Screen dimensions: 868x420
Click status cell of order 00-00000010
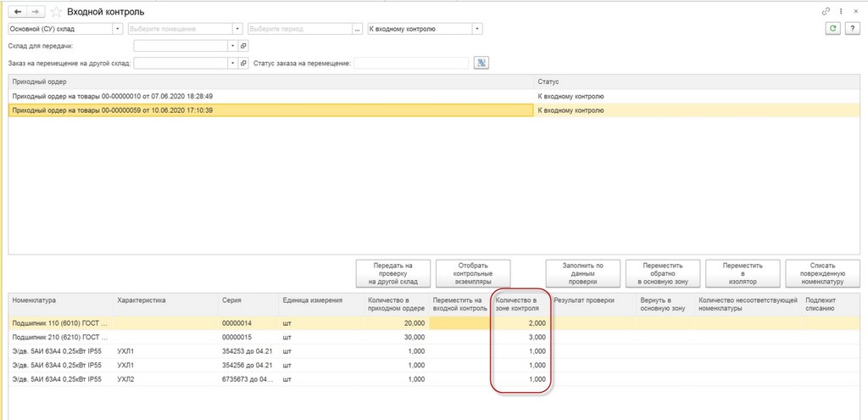pyautogui.click(x=697, y=97)
